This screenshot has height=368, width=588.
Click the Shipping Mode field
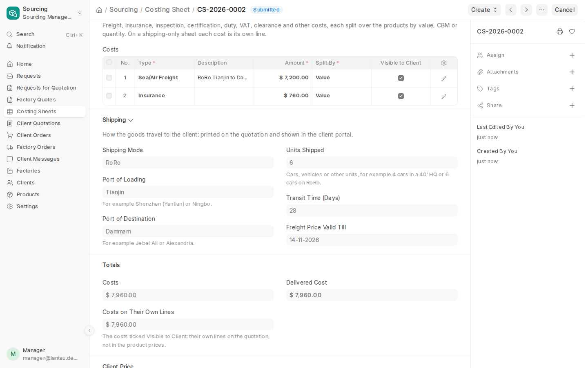click(188, 163)
